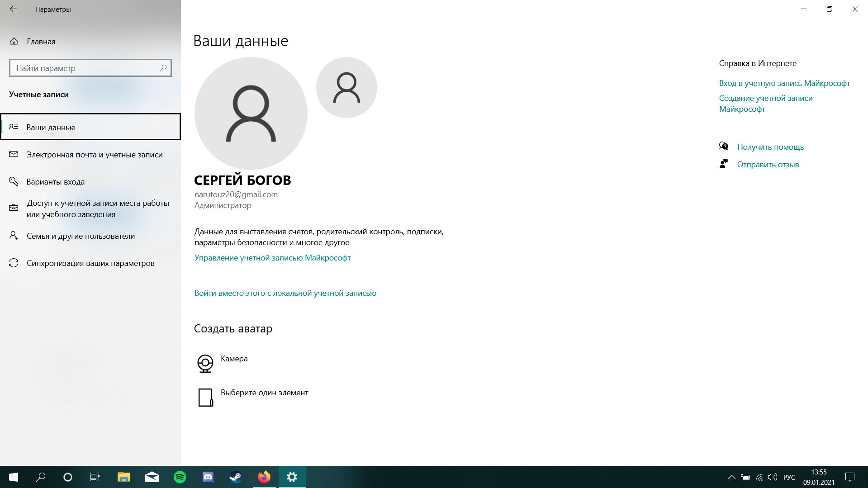Click the large profile avatar picture

[x=251, y=114]
